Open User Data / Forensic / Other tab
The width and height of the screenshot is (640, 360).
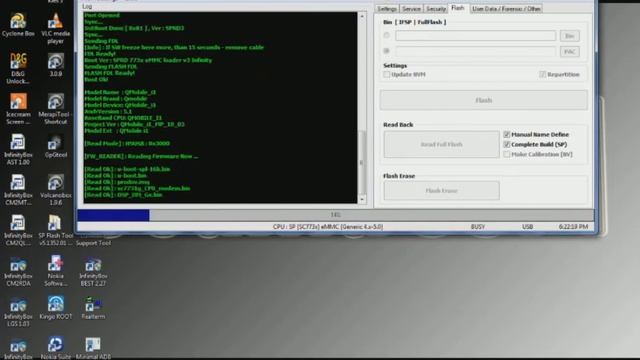click(506, 9)
